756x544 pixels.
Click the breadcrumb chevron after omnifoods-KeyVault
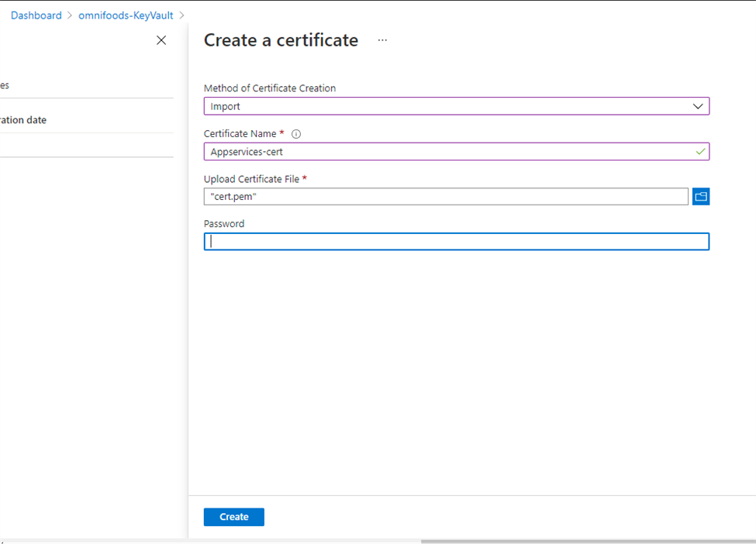click(181, 15)
